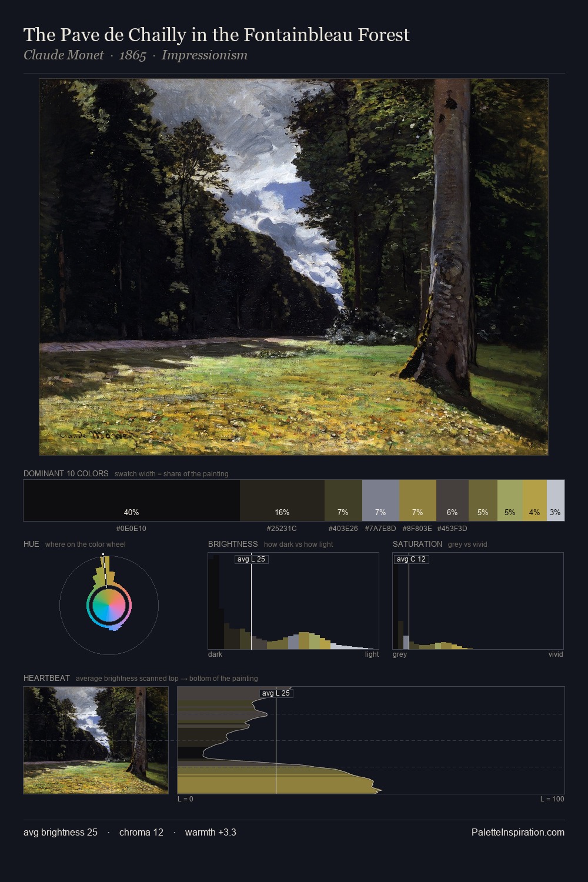Image resolution: width=588 pixels, height=882 pixels.
Task: Click the hue color wheel chart
Action: tap(109, 604)
